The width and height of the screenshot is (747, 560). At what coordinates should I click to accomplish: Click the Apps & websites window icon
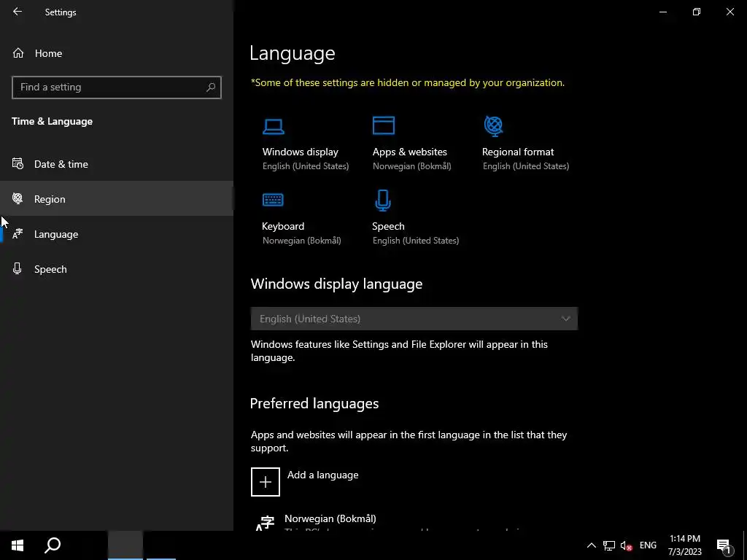(384, 125)
